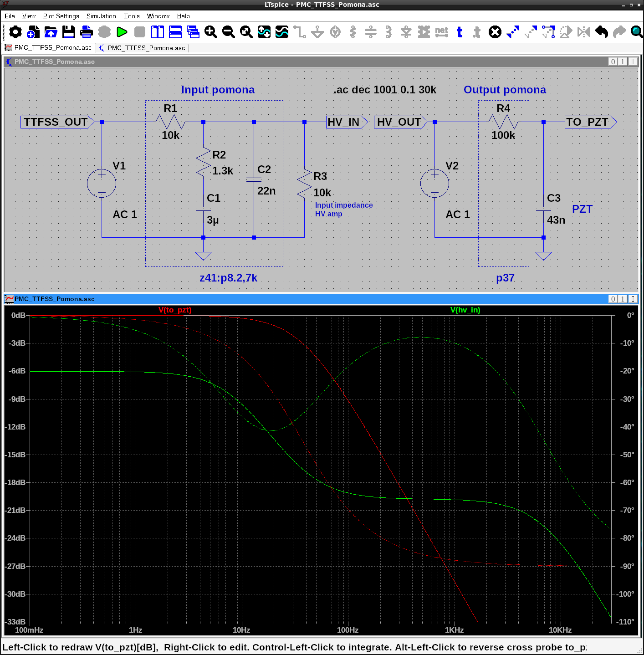644x655 pixels.
Task: Click the Print icon in the toolbar
Action: [x=87, y=32]
